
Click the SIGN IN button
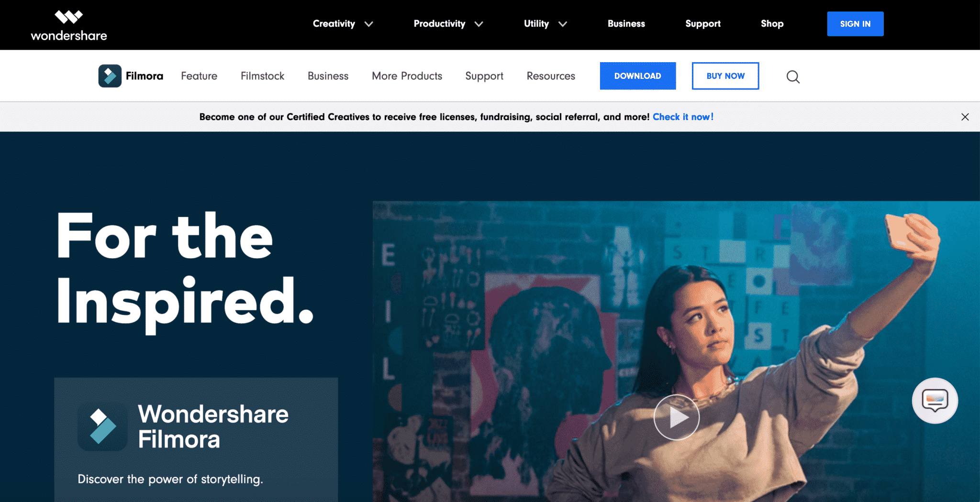855,23
